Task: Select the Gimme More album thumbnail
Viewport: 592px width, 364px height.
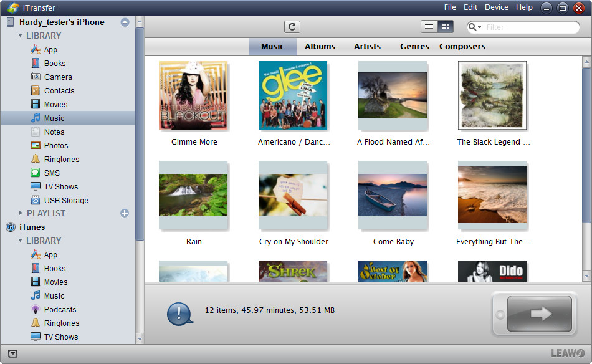Action: [193, 95]
